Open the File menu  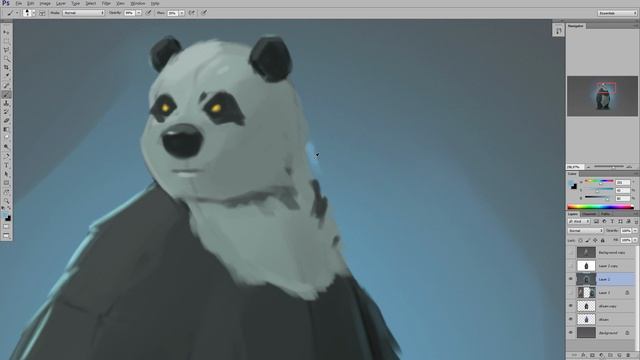click(18, 4)
